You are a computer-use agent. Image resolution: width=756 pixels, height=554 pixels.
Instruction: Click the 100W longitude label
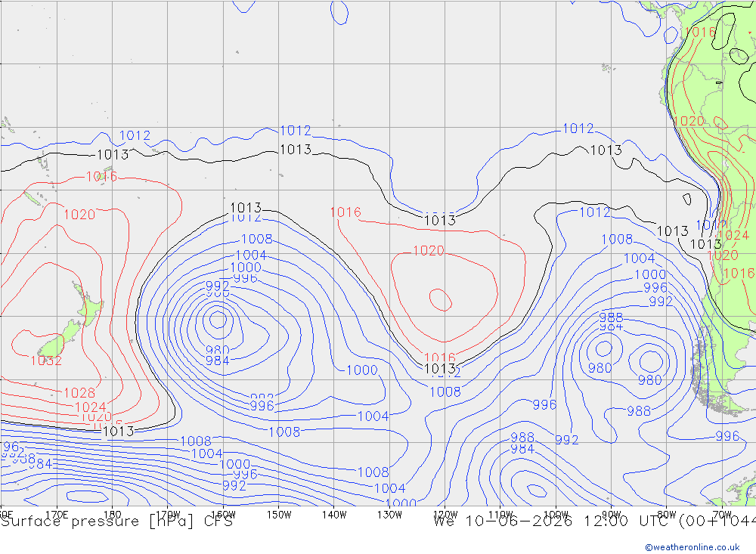(x=556, y=515)
